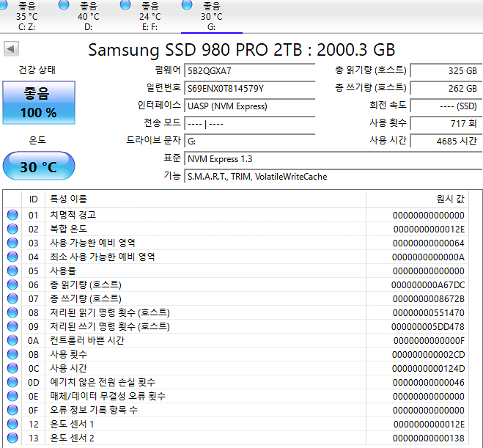Image resolution: width=483 pixels, height=448 pixels.
Task: Click the ID column header
Action: click(33, 199)
